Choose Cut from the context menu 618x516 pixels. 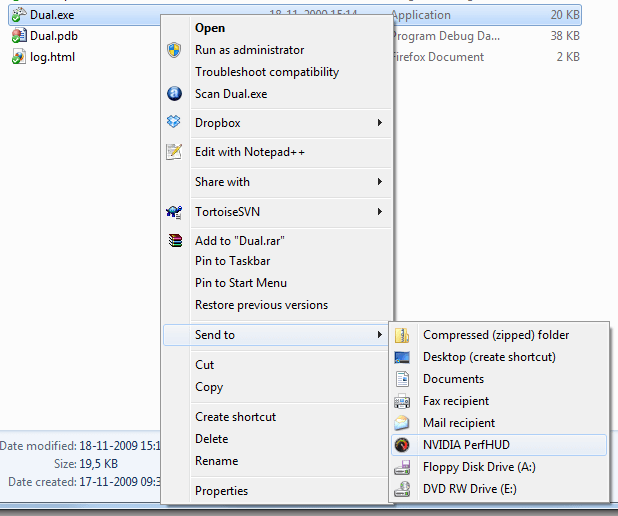tap(277, 365)
